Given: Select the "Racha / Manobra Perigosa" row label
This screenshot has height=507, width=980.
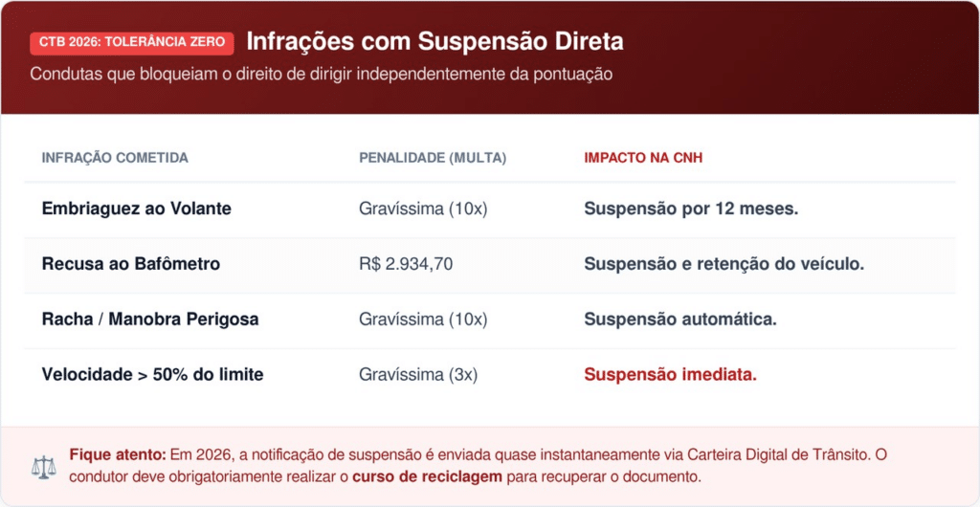Looking at the screenshot, I should (x=150, y=320).
